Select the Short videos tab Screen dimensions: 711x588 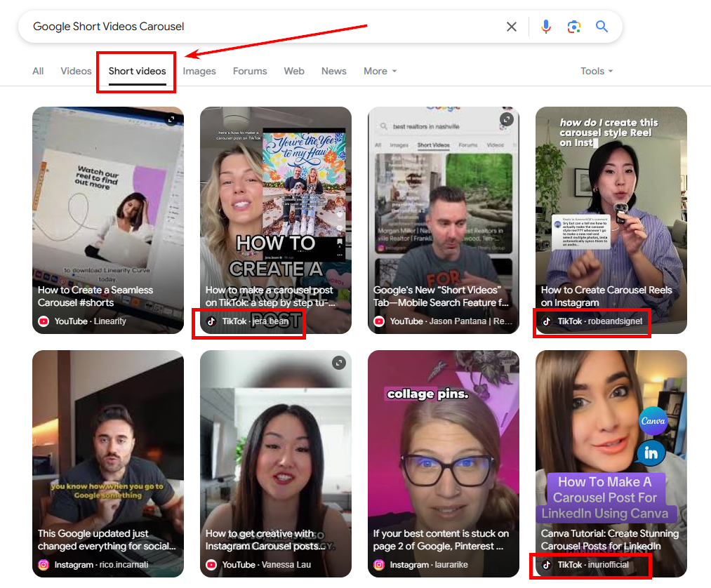138,71
